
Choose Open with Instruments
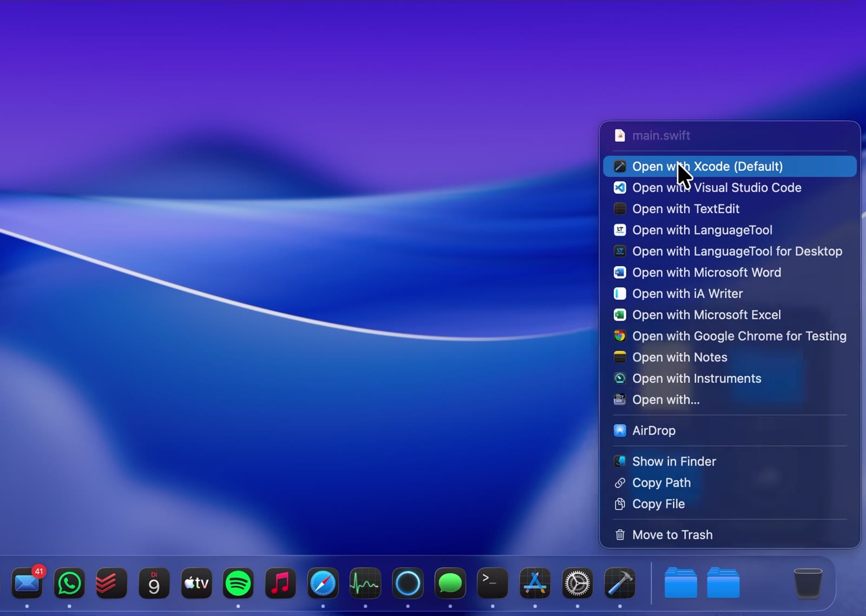730,378
